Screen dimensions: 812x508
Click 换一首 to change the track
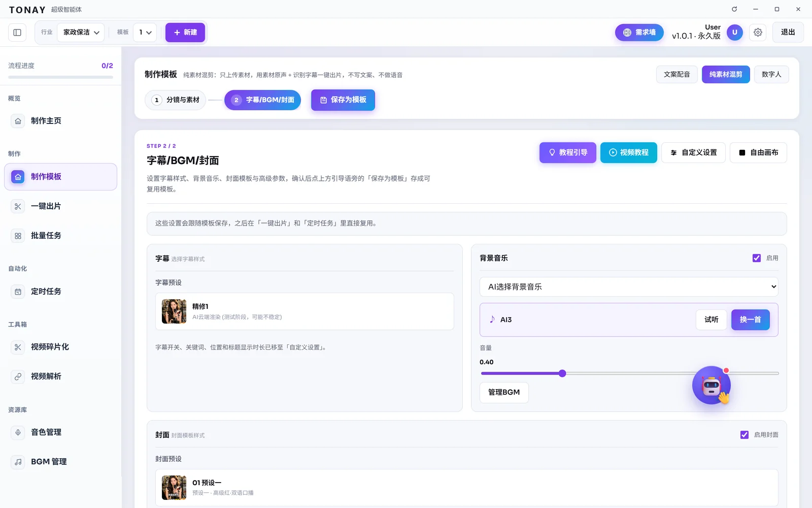click(750, 320)
